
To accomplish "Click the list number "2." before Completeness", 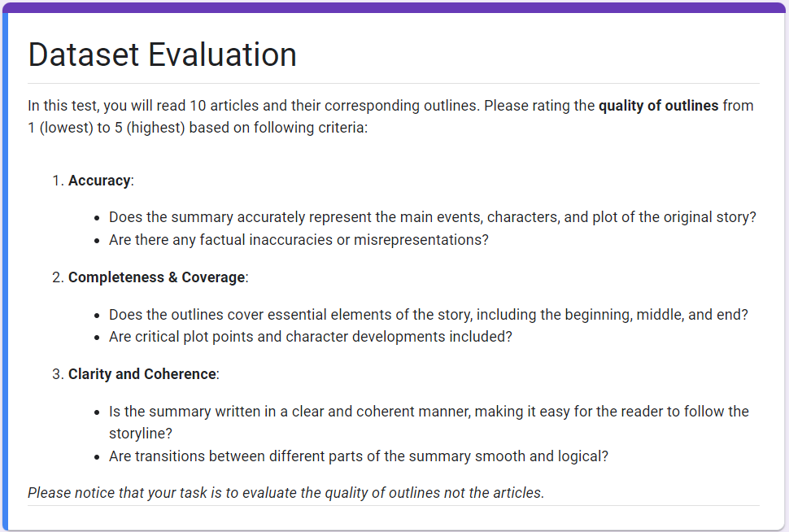I will pyautogui.click(x=58, y=277).
